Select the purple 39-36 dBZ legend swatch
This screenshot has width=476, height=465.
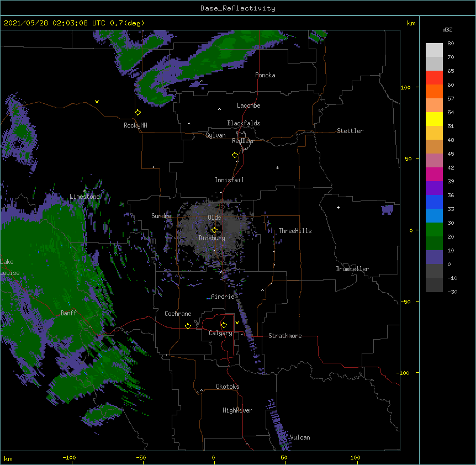(434, 188)
